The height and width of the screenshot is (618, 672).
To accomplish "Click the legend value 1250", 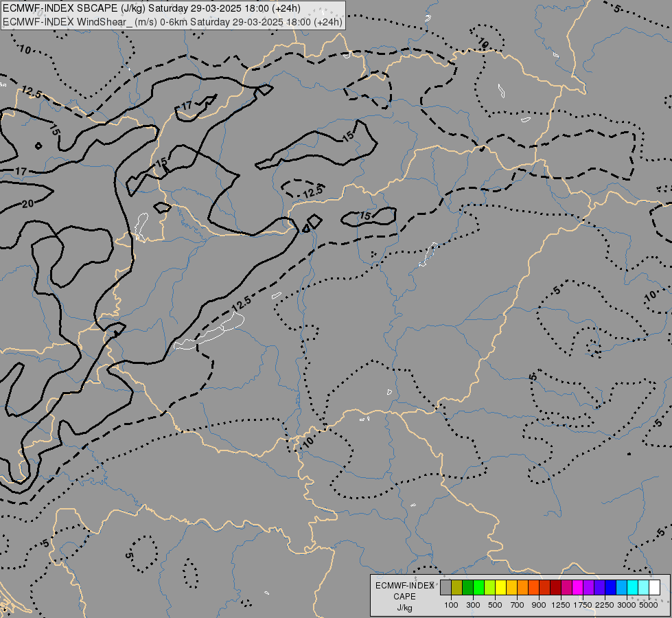I will (561, 605).
